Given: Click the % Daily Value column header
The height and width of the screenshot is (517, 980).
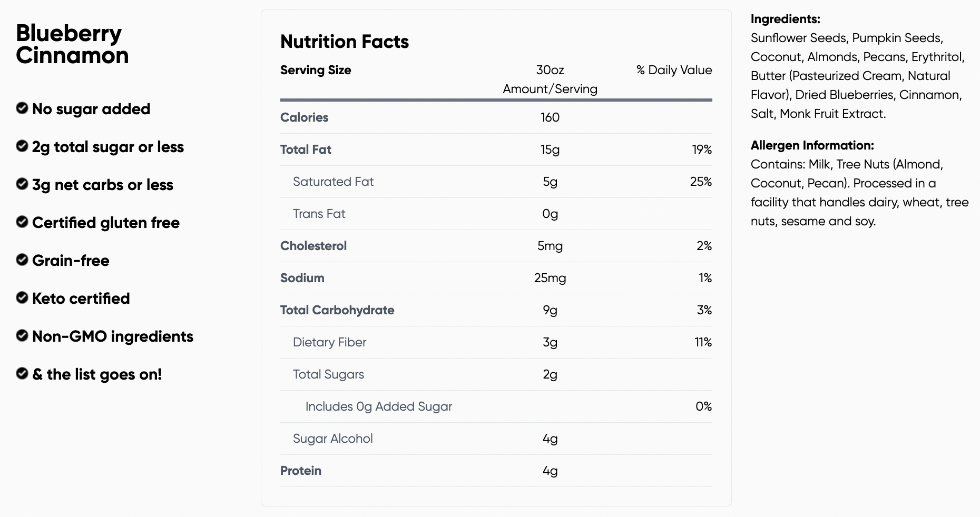Looking at the screenshot, I should [x=674, y=70].
